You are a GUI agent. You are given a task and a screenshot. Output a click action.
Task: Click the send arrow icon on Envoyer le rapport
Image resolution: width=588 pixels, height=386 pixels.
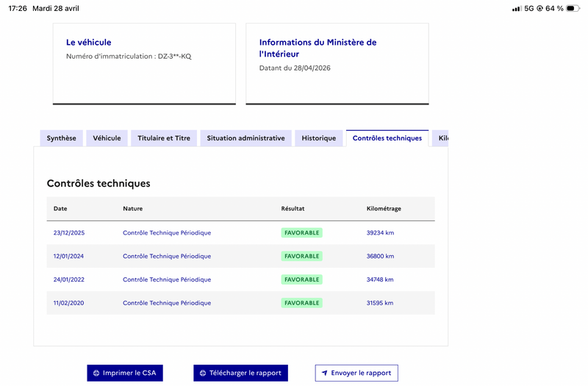(x=324, y=374)
